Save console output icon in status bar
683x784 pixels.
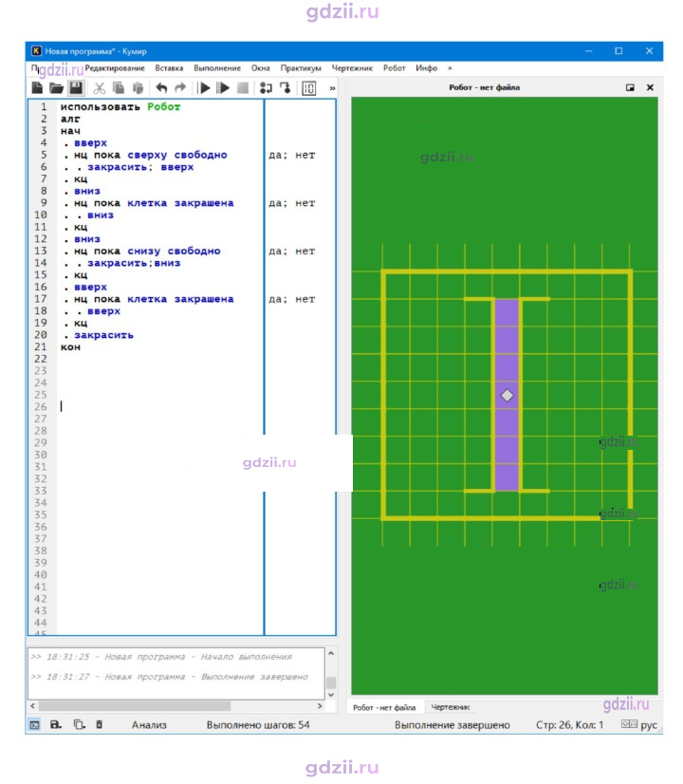56,724
